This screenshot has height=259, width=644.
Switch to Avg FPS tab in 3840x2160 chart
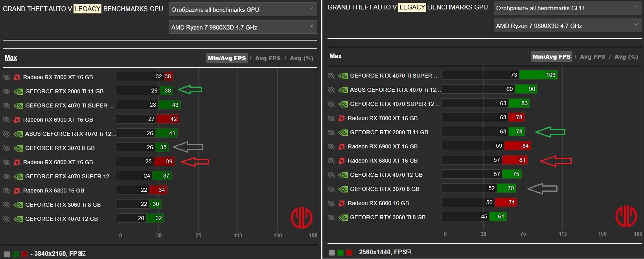(x=268, y=58)
